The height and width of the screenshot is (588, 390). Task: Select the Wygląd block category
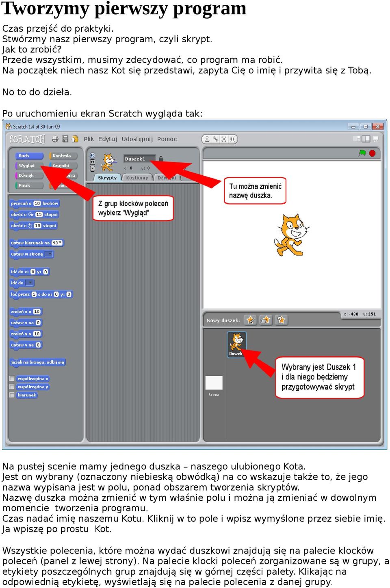tap(29, 166)
